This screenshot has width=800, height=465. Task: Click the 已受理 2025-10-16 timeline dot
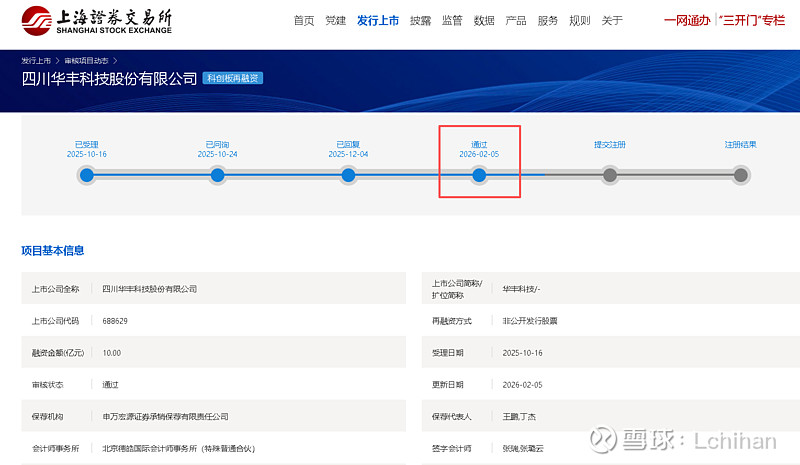coord(87,175)
